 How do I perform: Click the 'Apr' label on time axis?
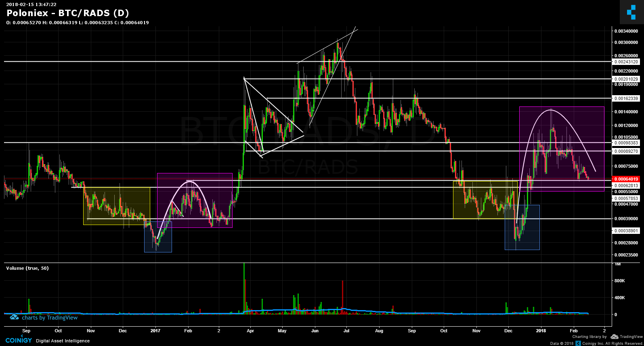click(x=250, y=331)
